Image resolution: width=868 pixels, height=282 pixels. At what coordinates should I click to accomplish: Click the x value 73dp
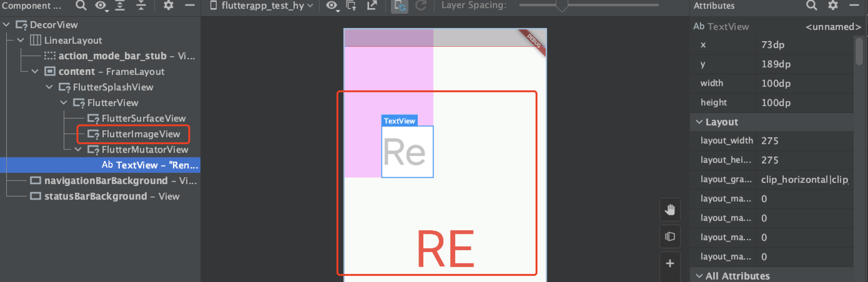[773, 45]
